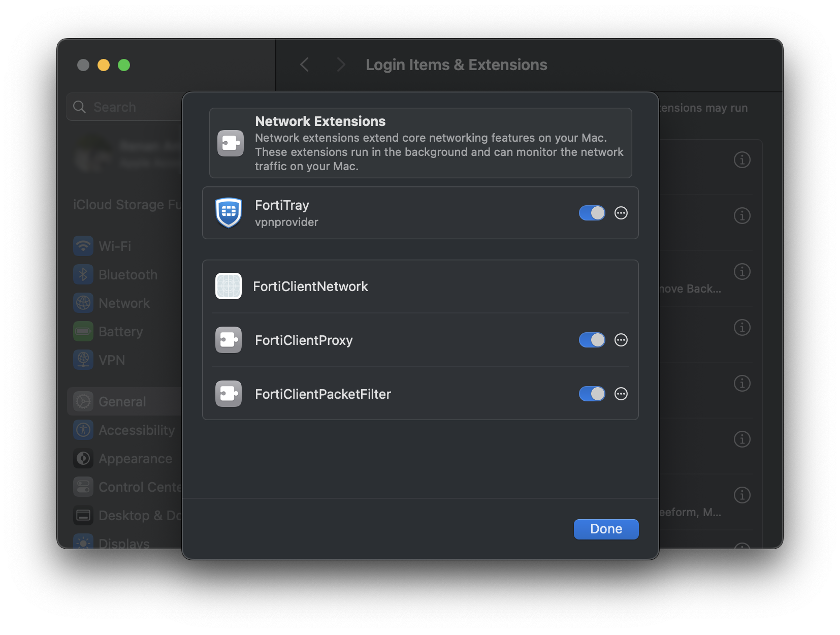
Task: Click the user account avatar in sidebar
Action: coord(93,154)
